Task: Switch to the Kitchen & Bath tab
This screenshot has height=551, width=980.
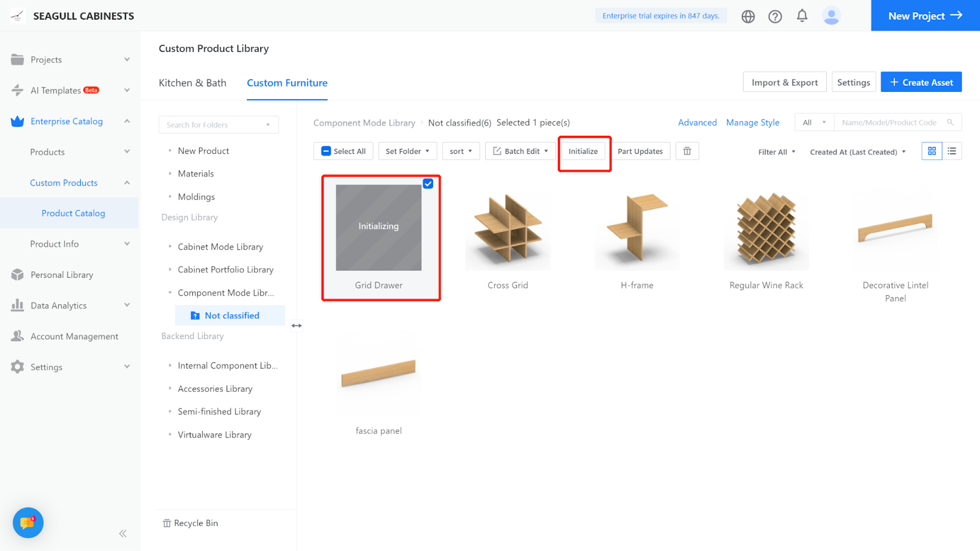Action: (192, 83)
